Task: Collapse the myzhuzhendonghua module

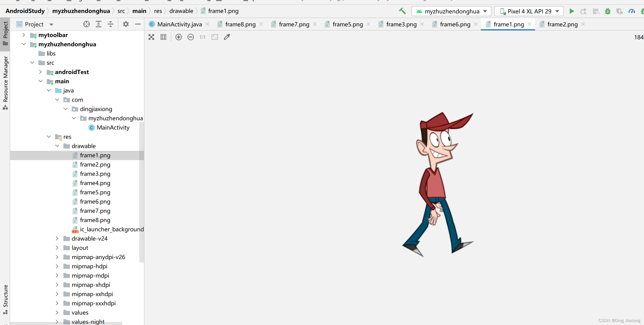Action: tap(24, 44)
